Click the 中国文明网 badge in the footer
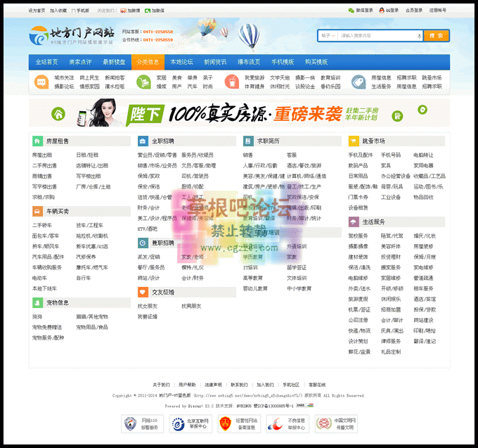Image resolution: width=478 pixels, height=448 pixels. [x=336, y=424]
